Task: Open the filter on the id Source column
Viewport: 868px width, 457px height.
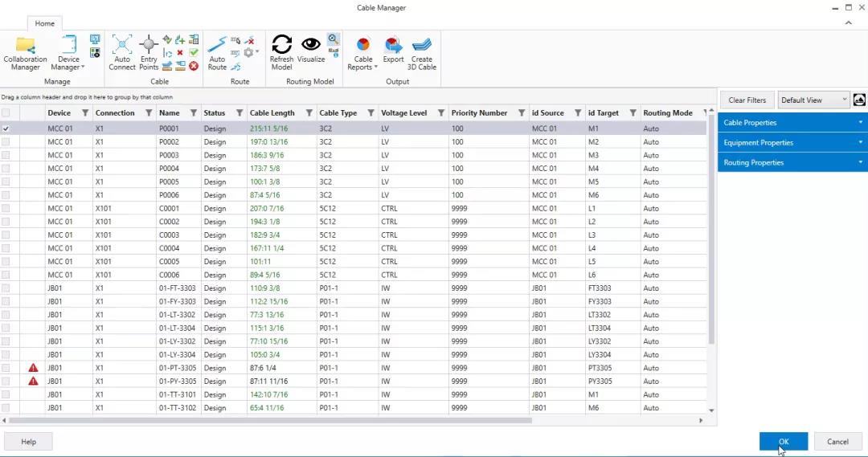Action: (577, 113)
